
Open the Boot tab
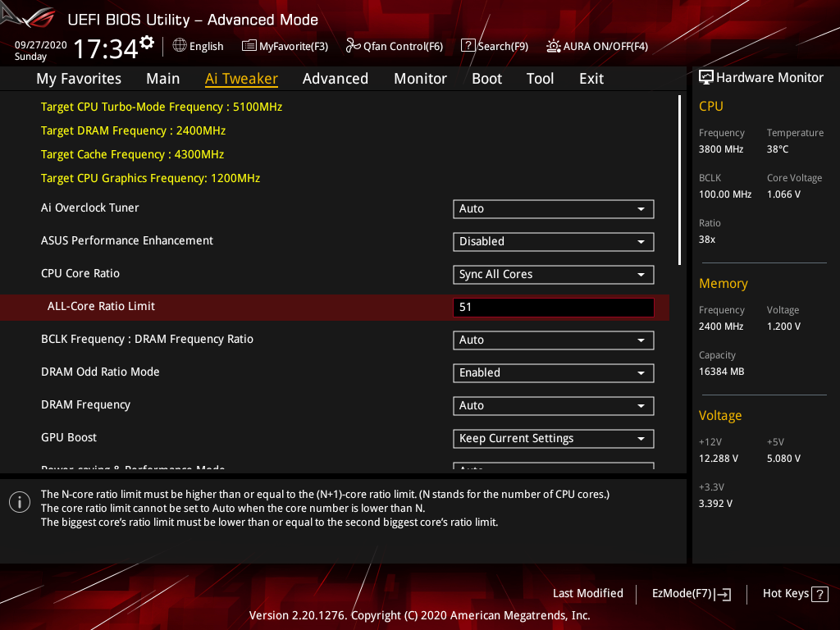pyautogui.click(x=487, y=79)
